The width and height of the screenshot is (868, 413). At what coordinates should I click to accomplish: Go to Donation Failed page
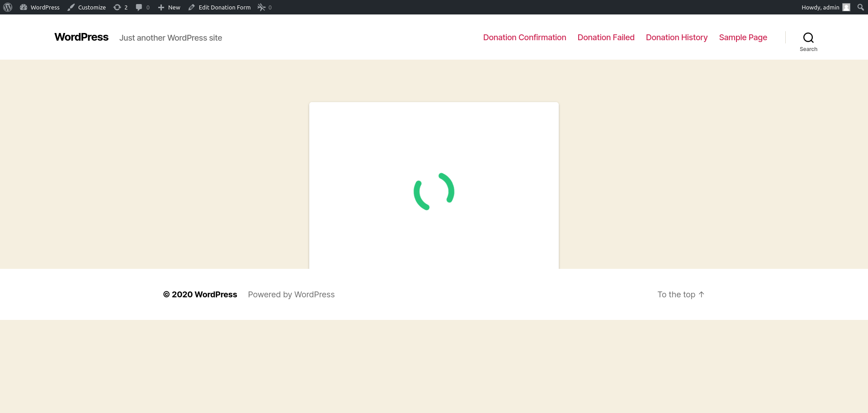click(x=606, y=38)
